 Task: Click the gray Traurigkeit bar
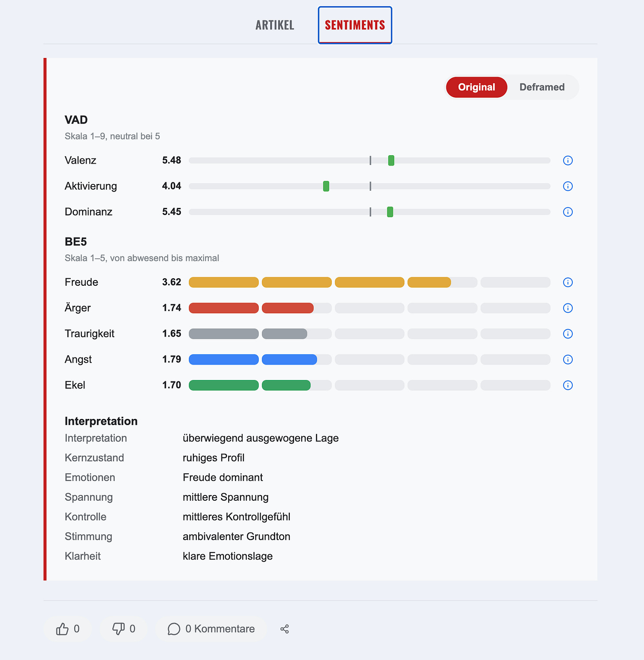pos(248,334)
